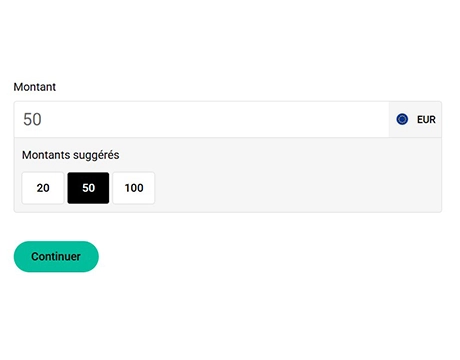Screen dimensions: 460x360
Task: Focus the Montant amount input field
Action: click(x=201, y=119)
